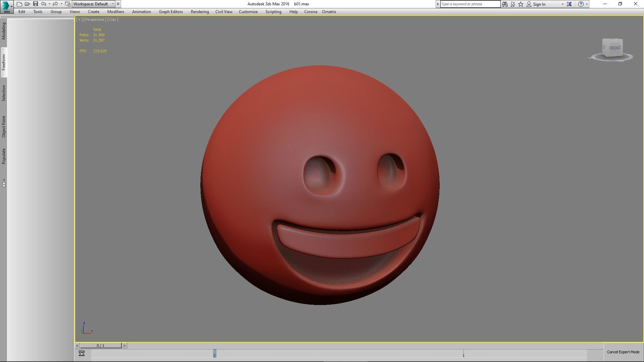Viewport: 644px width, 362px height.
Task: Click the Project Folder icon in quick access toolbar
Action: 67,4
